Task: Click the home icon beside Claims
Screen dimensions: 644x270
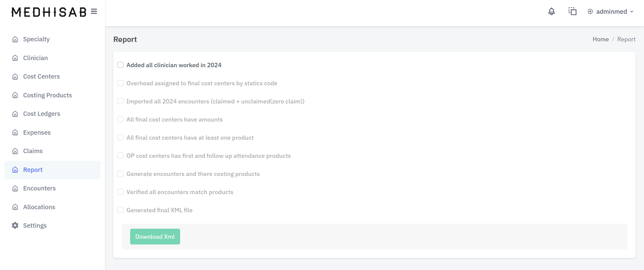Action: click(x=15, y=151)
